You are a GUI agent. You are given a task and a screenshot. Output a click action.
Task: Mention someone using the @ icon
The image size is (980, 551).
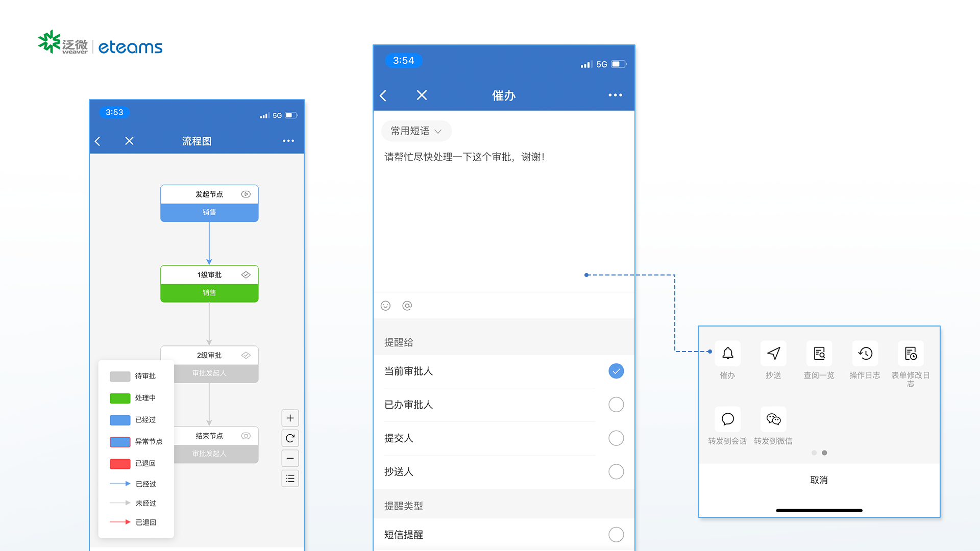tap(407, 306)
